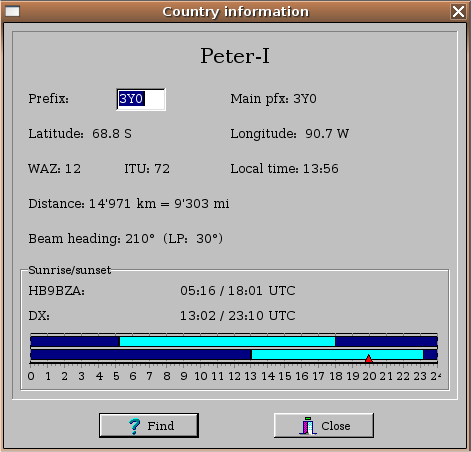This screenshot has height=452, width=471.
Task: Click the DX cyan daylight bar
Action: [x=337, y=354]
